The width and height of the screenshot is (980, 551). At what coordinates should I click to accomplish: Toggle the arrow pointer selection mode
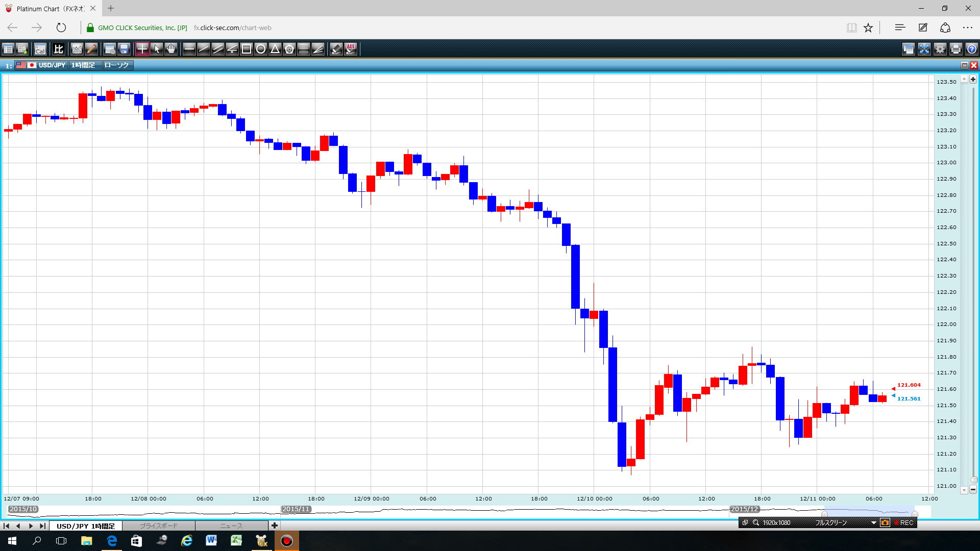[x=157, y=49]
